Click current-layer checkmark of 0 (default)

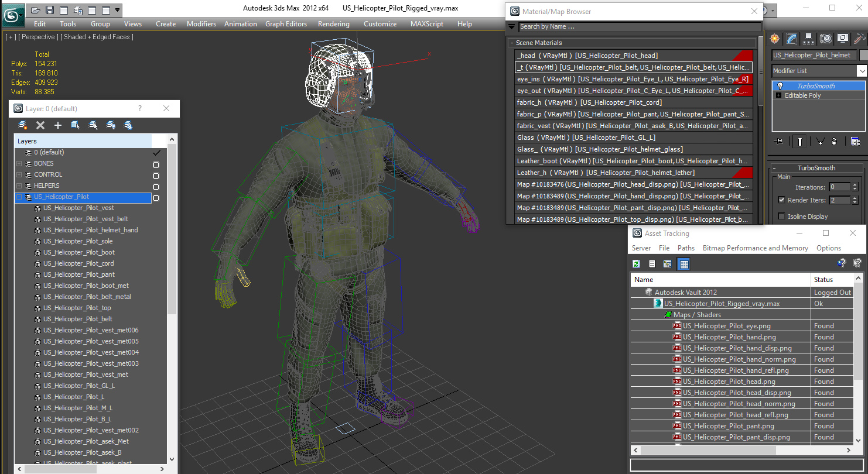coord(156,153)
